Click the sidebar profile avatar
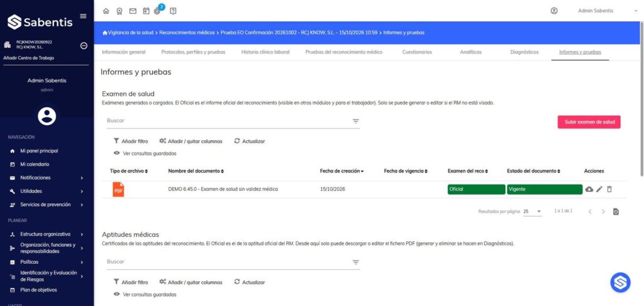 pos(47,116)
